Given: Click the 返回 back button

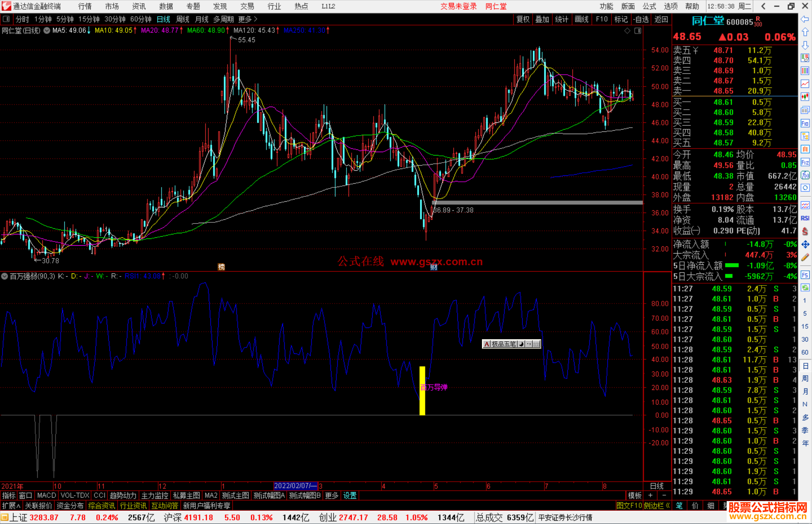Looking at the screenshot, I should [x=661, y=19].
